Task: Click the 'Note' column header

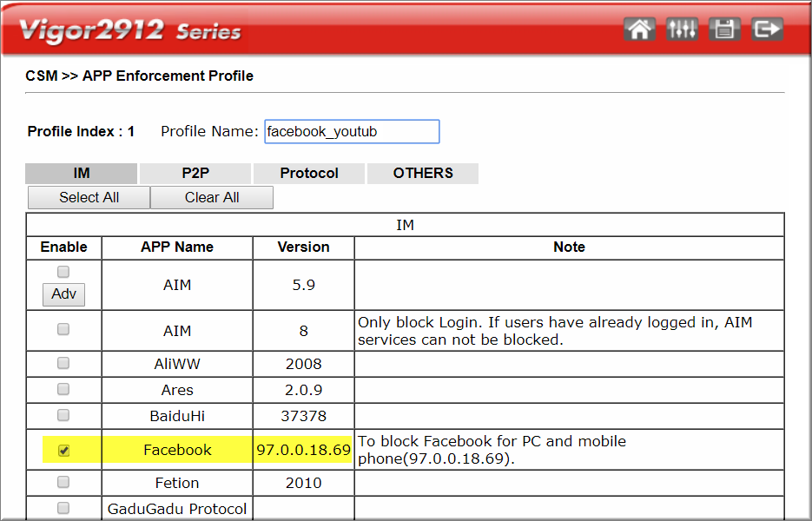Action: [x=569, y=247]
